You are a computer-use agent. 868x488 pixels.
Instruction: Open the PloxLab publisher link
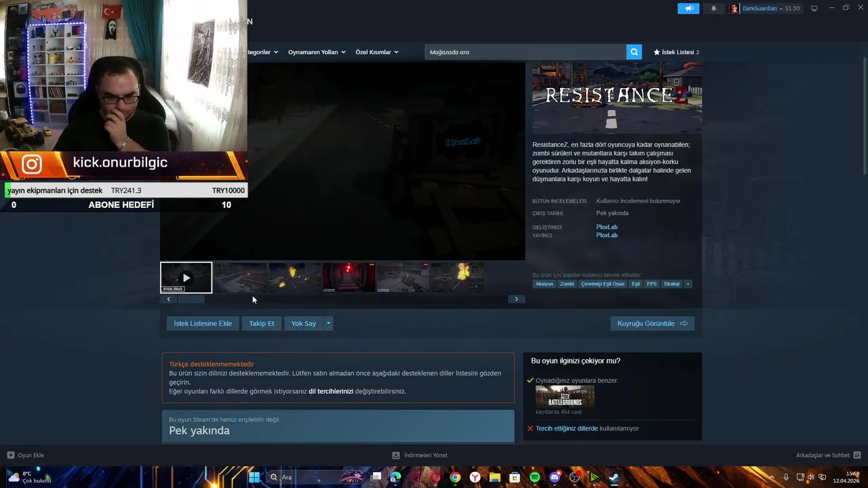click(x=607, y=235)
